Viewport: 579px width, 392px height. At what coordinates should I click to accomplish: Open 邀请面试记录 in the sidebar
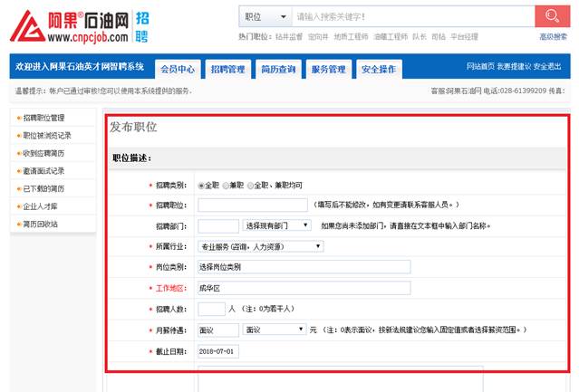click(43, 170)
